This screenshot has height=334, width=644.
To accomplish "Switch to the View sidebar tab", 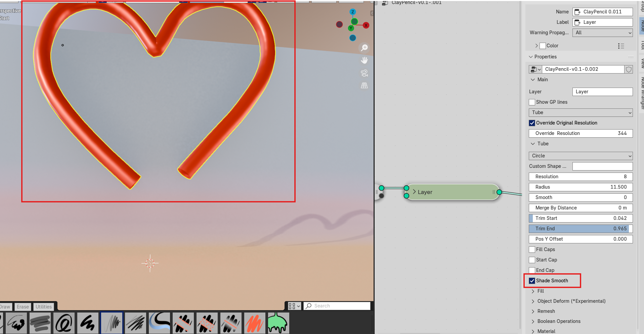I will click(x=642, y=63).
